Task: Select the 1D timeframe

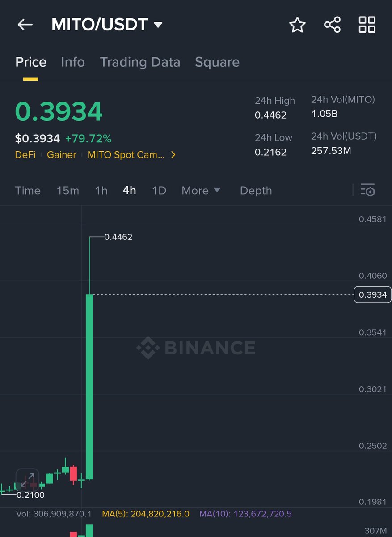Action: click(x=159, y=190)
